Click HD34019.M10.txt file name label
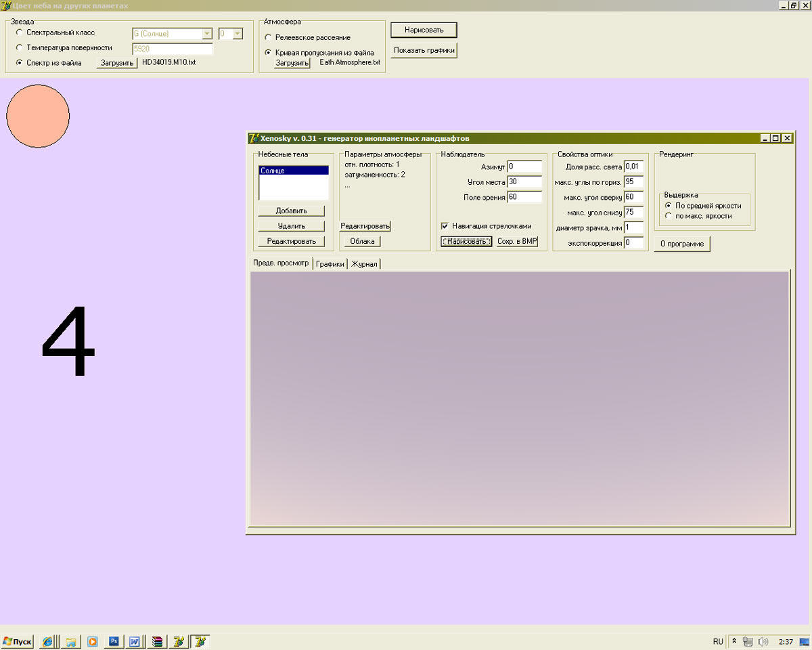The image size is (812, 650). 169,63
